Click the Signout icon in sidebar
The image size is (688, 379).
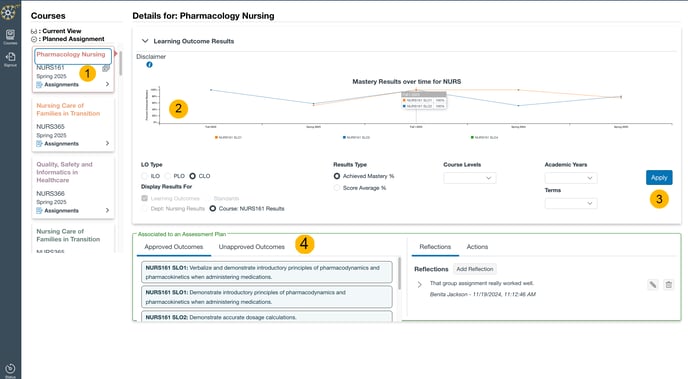pos(10,57)
